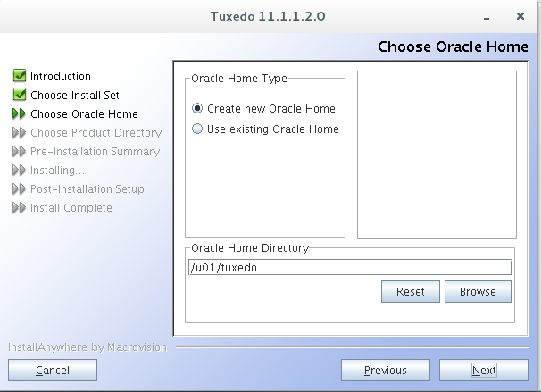Click the Introduction step label

point(61,76)
